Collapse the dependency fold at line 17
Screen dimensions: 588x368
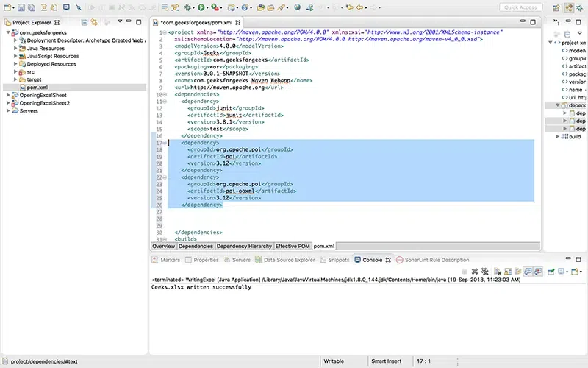[165, 143]
